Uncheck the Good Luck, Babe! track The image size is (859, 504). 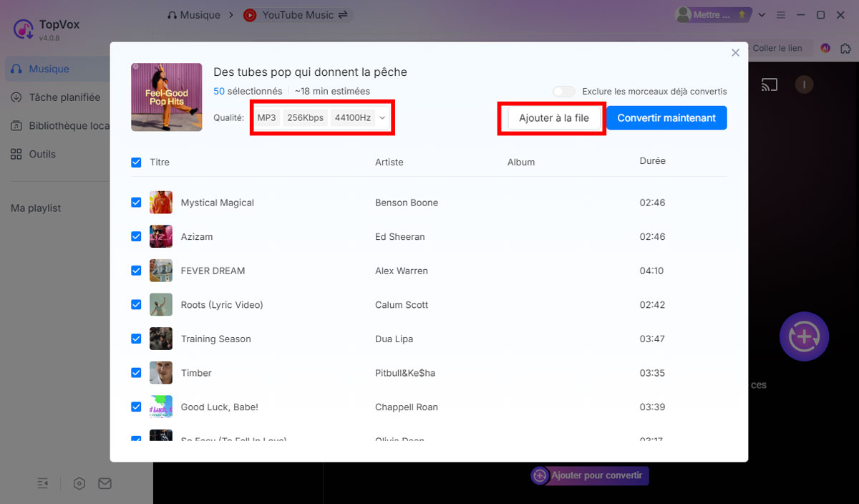tap(136, 407)
